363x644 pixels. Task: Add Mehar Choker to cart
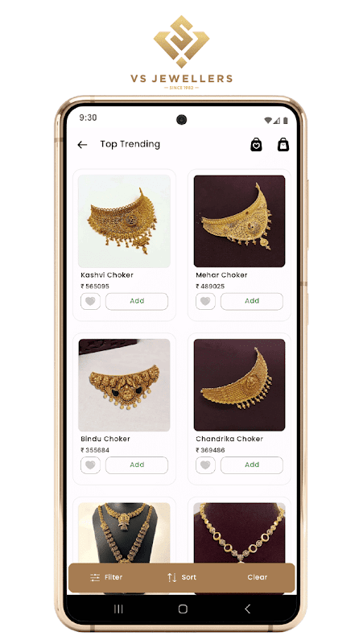click(x=252, y=301)
